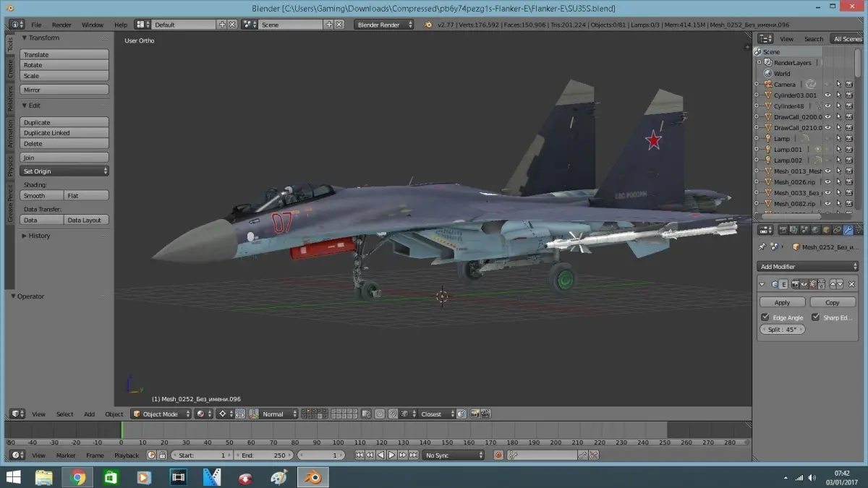Screen dimensions: 868x488
Task: Open the Timeline editor type selector
Action: tap(17, 455)
